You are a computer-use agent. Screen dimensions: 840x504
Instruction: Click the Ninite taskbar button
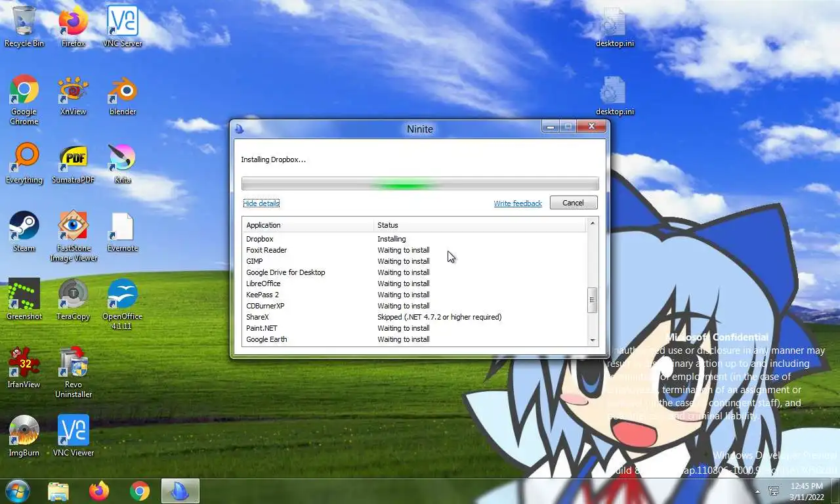(x=180, y=491)
